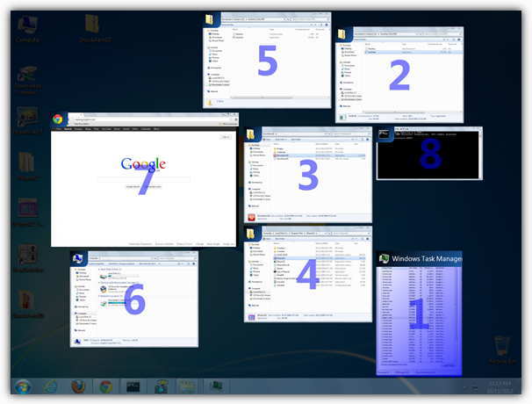This screenshot has height=404, width=532.
Task: Pick the Explorer window labeled 3
Action: point(308,175)
